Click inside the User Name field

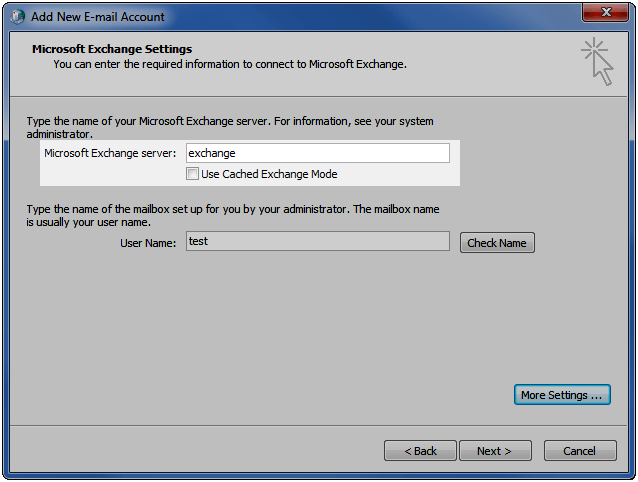tap(318, 241)
